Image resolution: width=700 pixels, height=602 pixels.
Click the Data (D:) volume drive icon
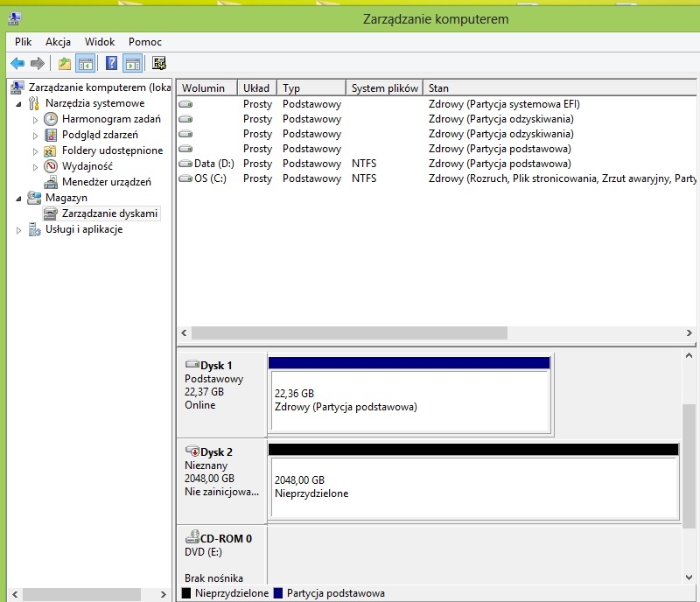185,164
